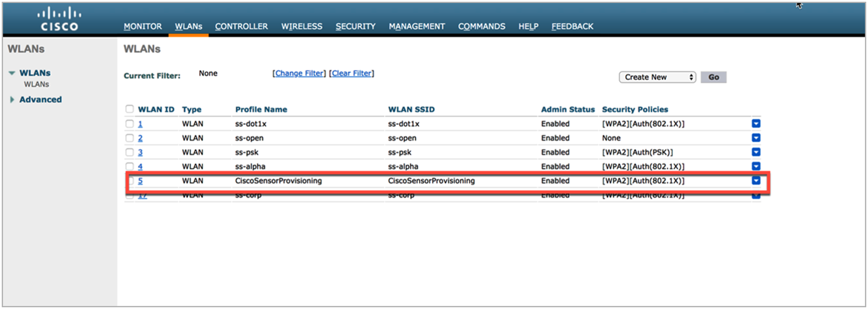This screenshot has height=309, width=868.
Task: Click the Go button
Action: coord(713,77)
